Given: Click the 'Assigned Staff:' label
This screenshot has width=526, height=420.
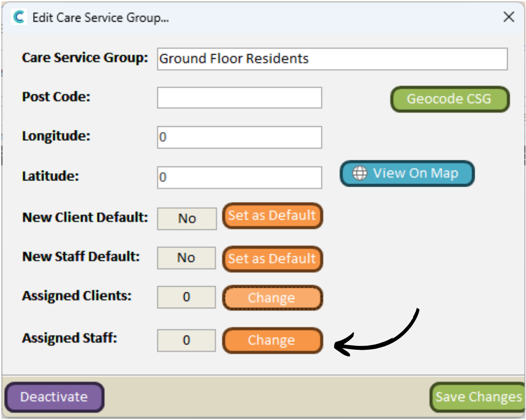Looking at the screenshot, I should [x=69, y=338].
